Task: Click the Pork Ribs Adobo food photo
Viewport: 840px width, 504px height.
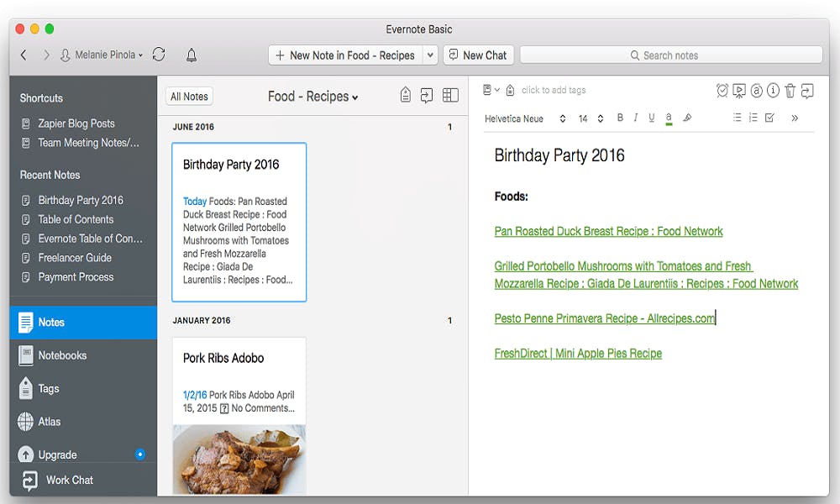Action: pyautogui.click(x=239, y=459)
